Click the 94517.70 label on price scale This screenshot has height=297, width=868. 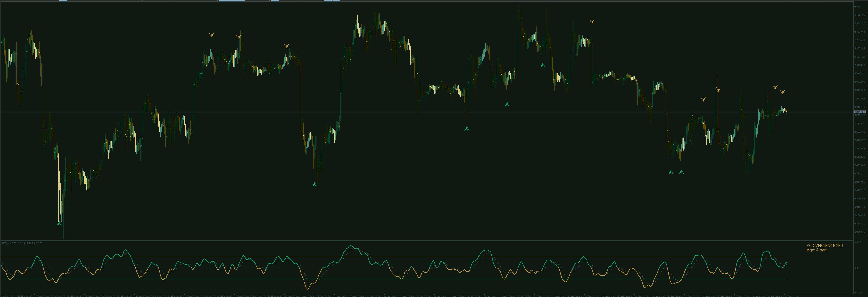coord(860,6)
